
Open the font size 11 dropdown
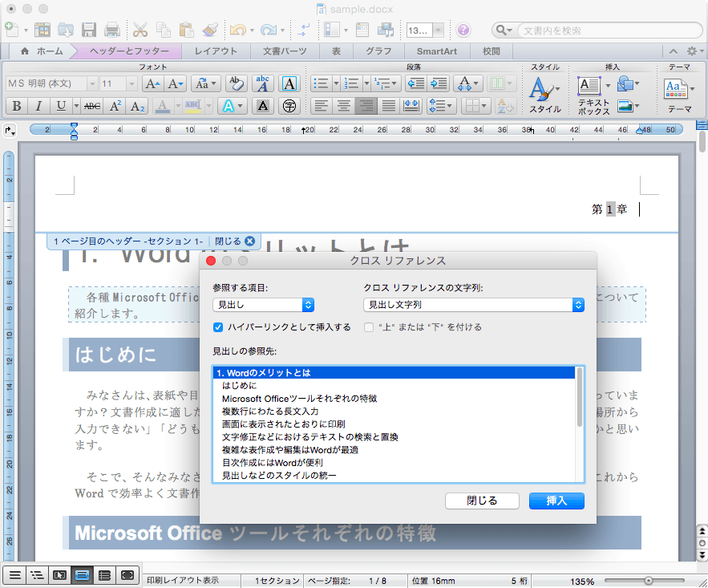131,83
